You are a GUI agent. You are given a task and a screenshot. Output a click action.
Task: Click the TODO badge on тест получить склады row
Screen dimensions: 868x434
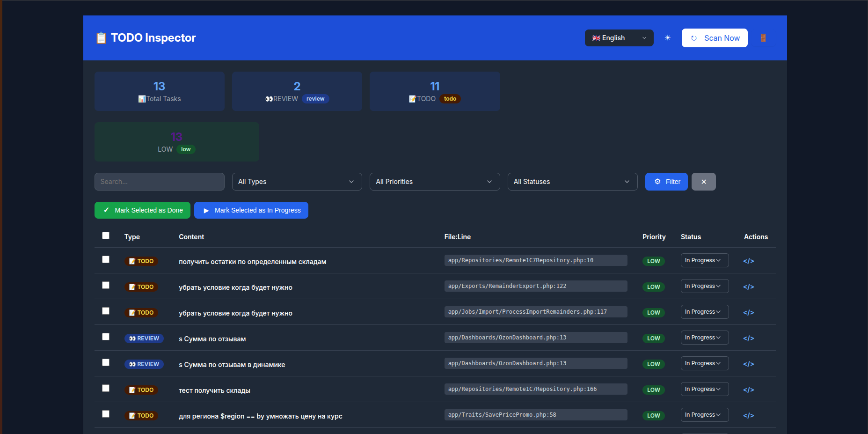click(141, 390)
